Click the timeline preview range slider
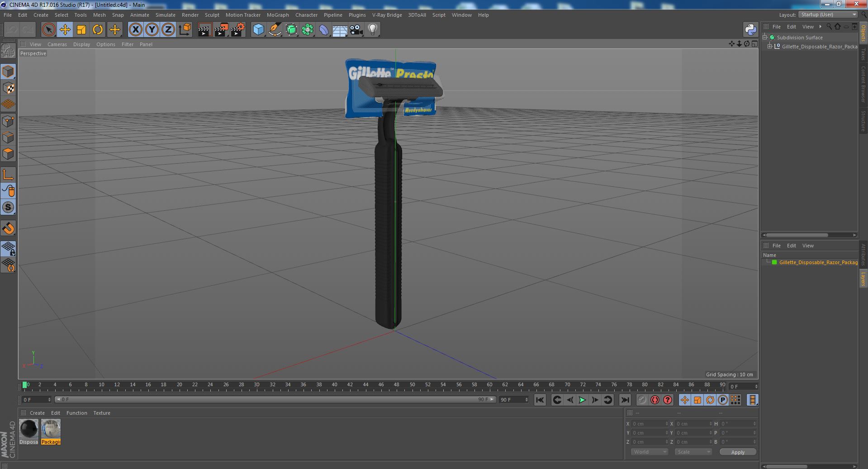The width and height of the screenshot is (868, 469). coord(275,400)
